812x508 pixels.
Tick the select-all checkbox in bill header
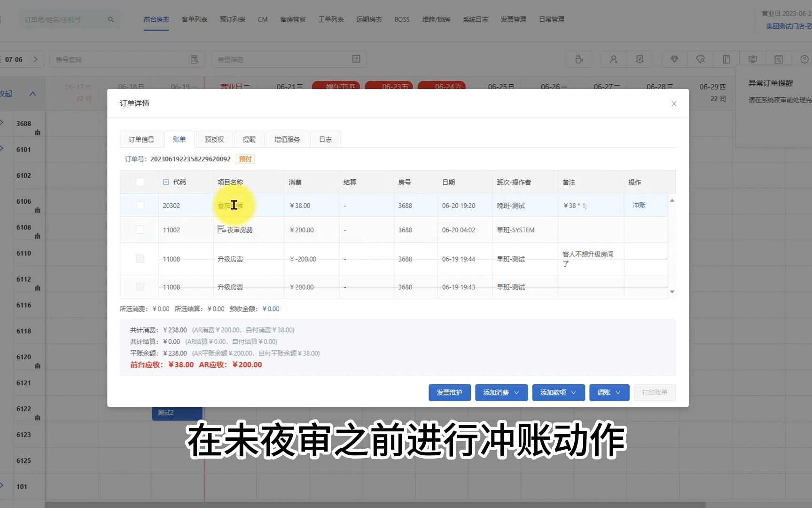point(140,182)
